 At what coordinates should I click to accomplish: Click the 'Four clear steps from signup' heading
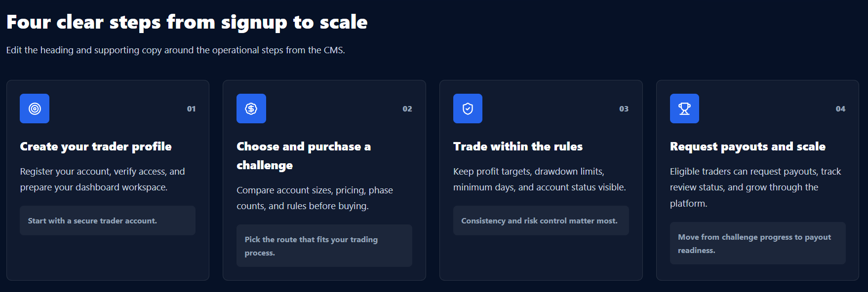click(187, 22)
